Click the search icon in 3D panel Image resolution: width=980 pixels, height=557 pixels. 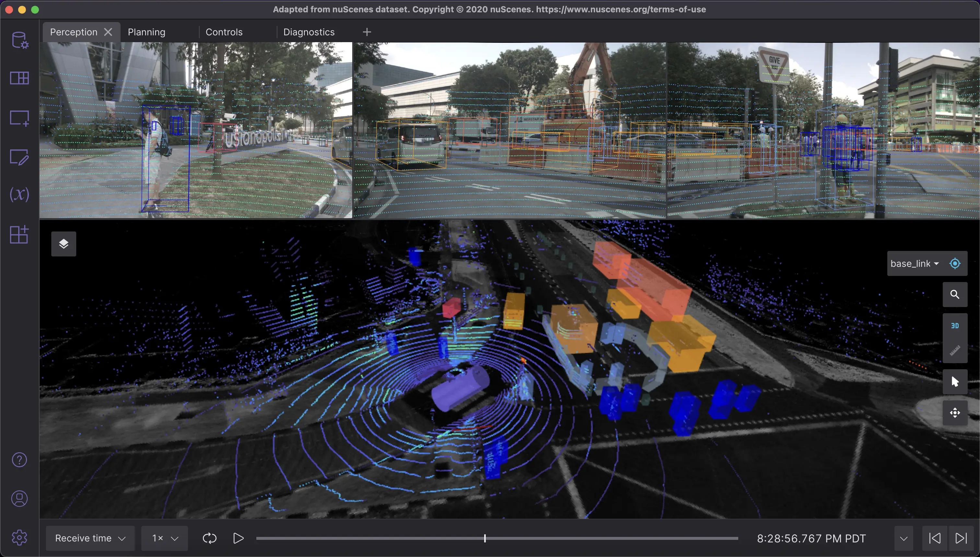coord(955,294)
